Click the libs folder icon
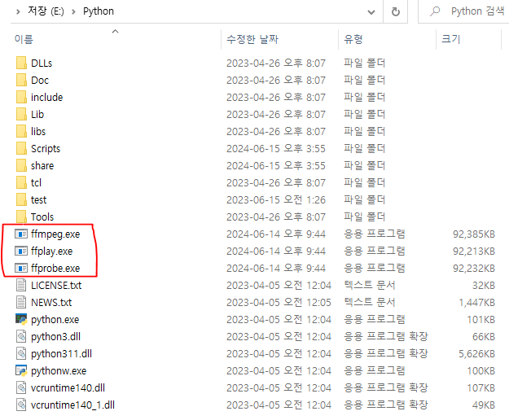 click(21, 131)
